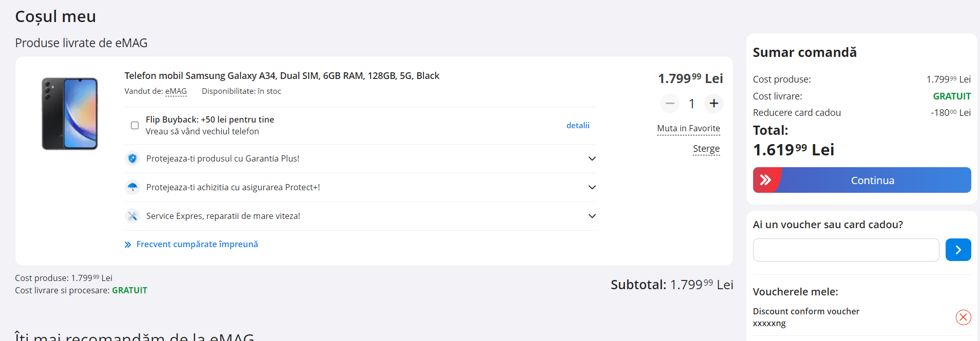Click the Protect+ umbrella icon
Image resolution: width=980 pixels, height=341 pixels.
point(132,187)
